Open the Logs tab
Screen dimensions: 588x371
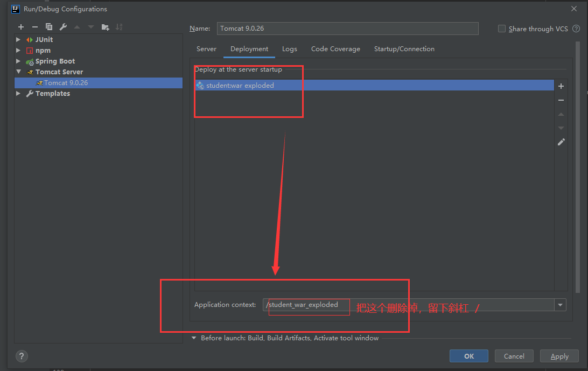click(x=290, y=49)
